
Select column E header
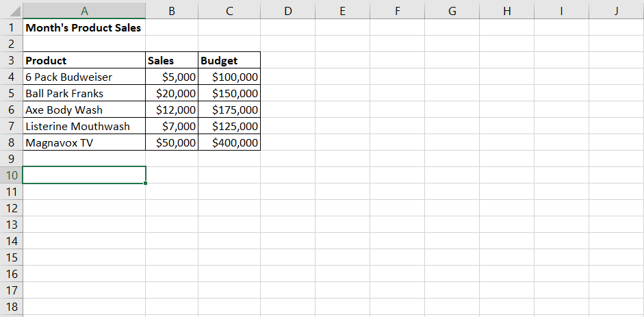(343, 11)
